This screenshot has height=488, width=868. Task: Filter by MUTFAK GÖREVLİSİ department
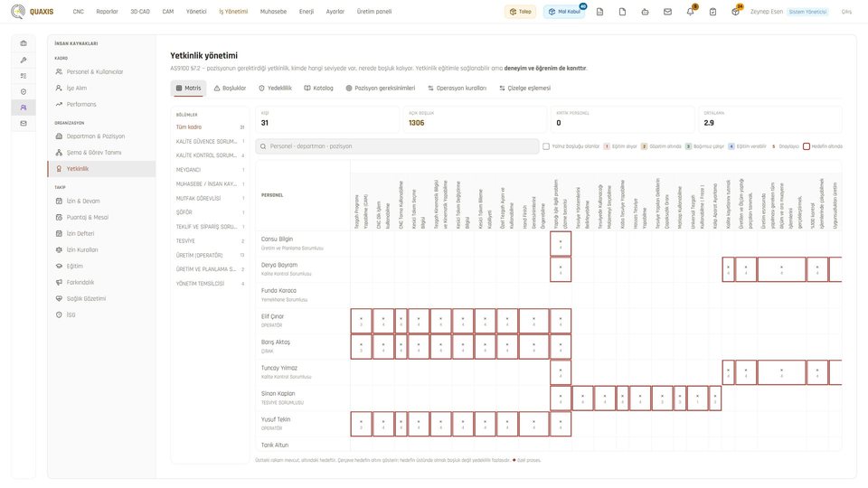point(210,198)
